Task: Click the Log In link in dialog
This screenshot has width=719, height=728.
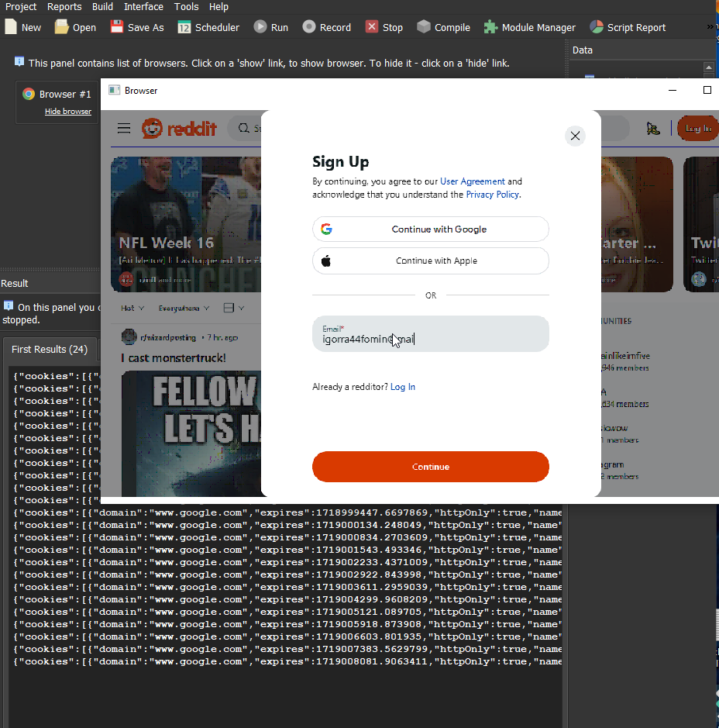Action: point(403,387)
